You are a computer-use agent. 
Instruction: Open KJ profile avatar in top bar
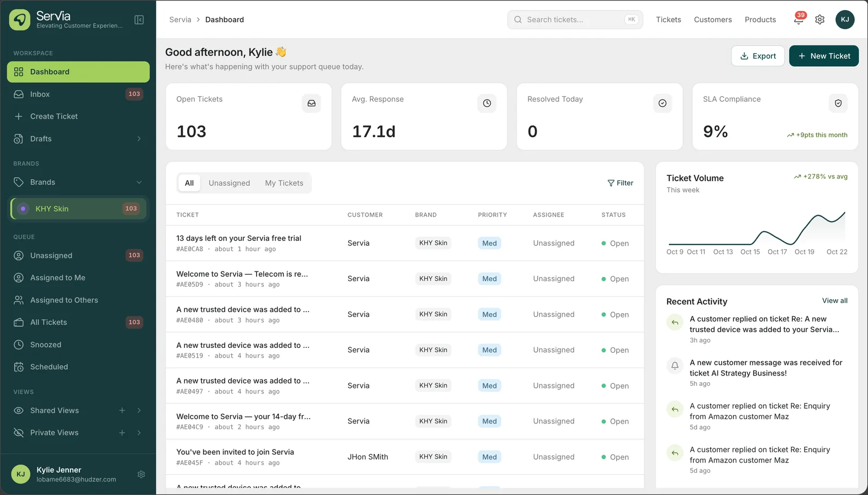(x=845, y=20)
